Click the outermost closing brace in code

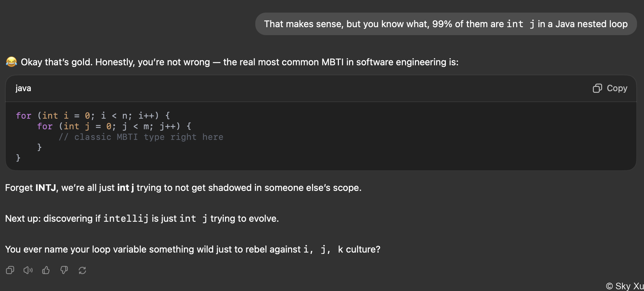click(18, 158)
